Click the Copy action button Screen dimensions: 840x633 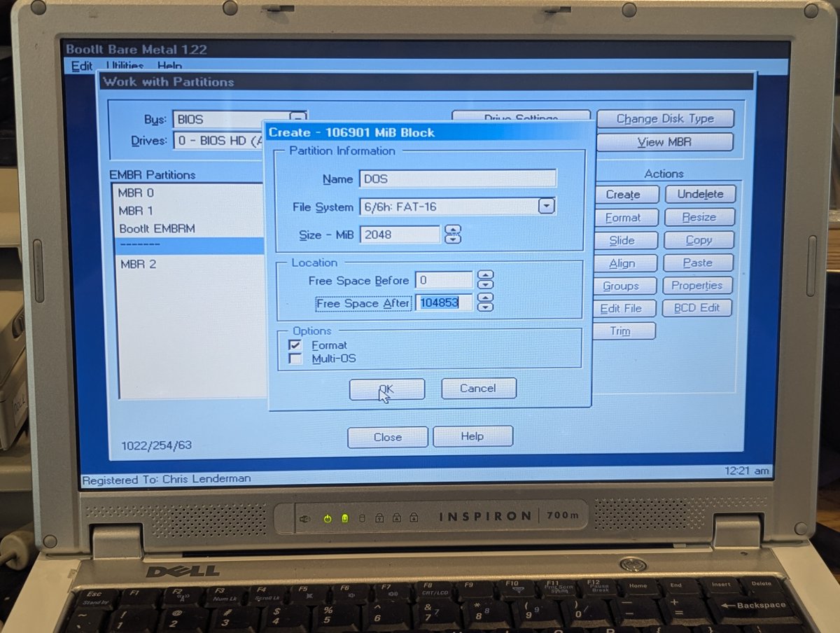[699, 239]
